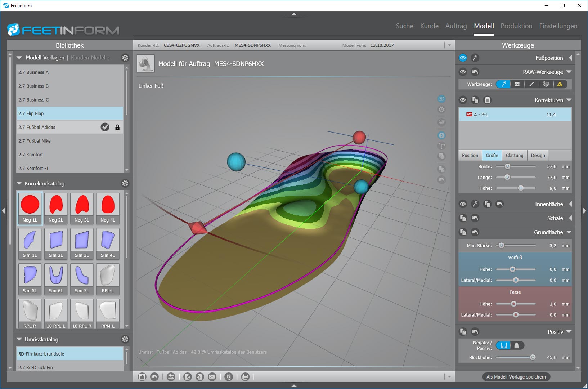Viewport: 588px width, 389px height.
Task: Collapse the Grundfläche panel
Action: (569, 232)
